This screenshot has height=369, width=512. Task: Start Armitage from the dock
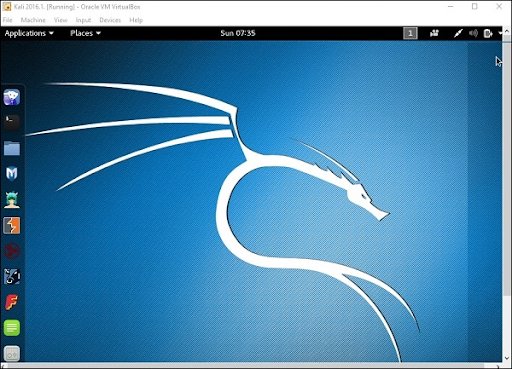12,200
